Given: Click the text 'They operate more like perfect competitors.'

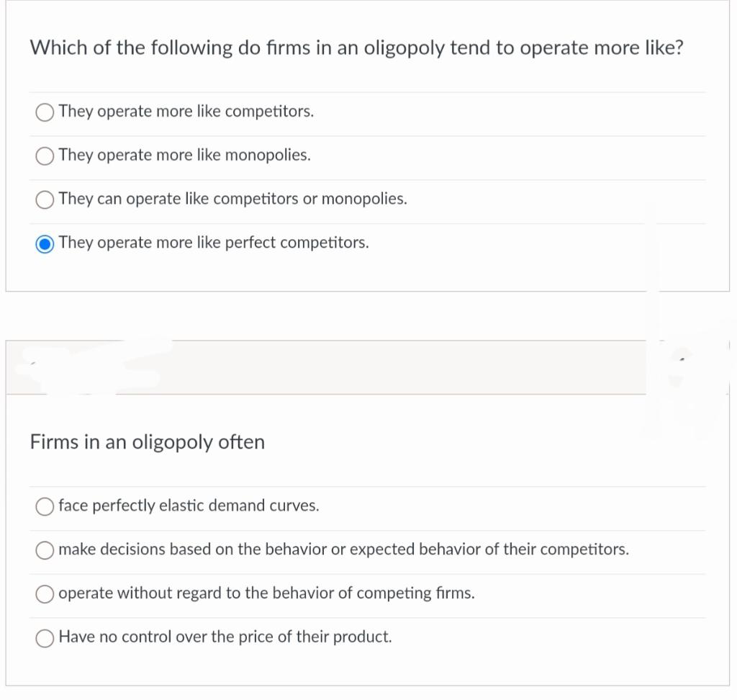Looking at the screenshot, I should click(214, 243).
